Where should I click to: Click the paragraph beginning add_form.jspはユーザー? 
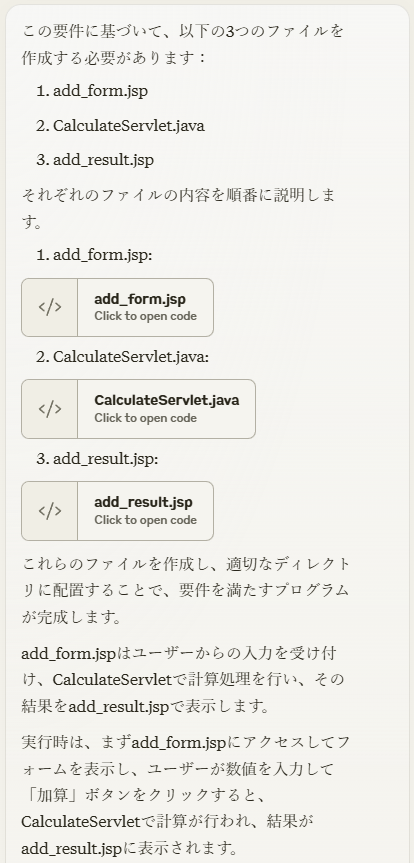tap(183, 680)
